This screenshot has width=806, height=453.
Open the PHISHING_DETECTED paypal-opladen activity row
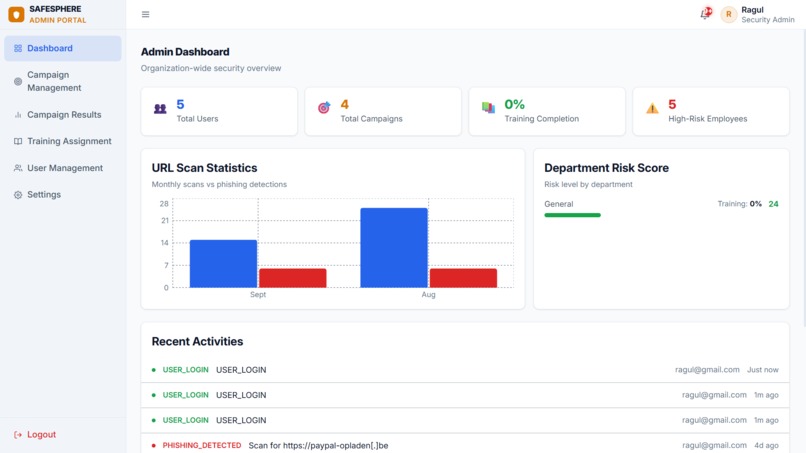click(x=465, y=445)
